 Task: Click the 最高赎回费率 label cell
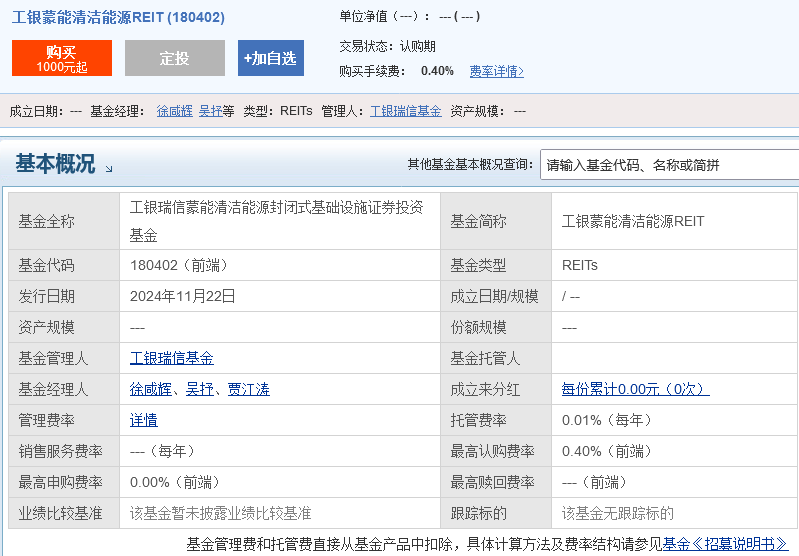pyautogui.click(x=496, y=483)
